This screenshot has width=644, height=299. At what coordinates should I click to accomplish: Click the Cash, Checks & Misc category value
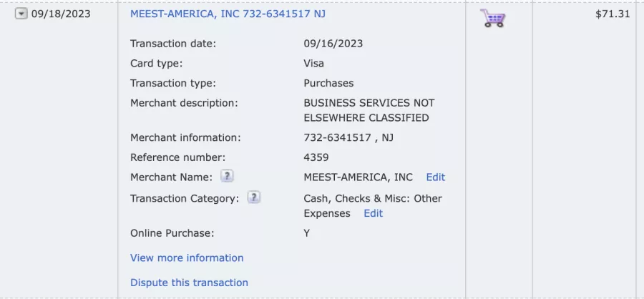click(372, 198)
